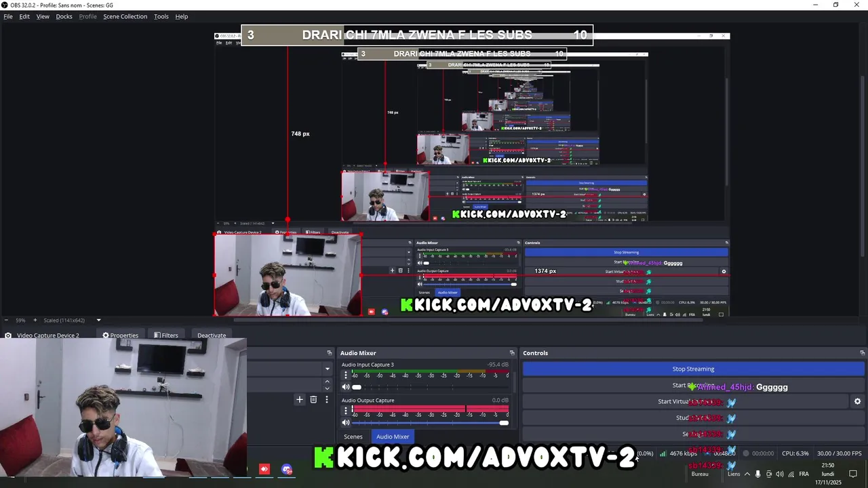This screenshot has width=868, height=488.
Task: Mute Audio Input Capture 3
Action: tap(346, 387)
